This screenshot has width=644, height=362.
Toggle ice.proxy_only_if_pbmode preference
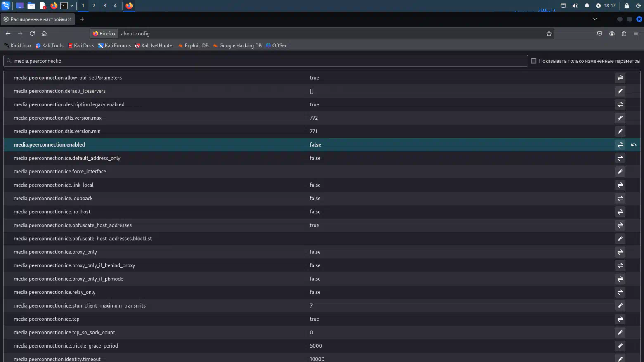click(620, 279)
